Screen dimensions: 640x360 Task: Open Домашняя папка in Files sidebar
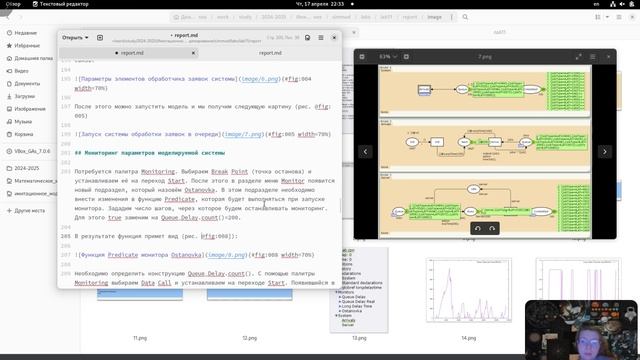(29, 58)
